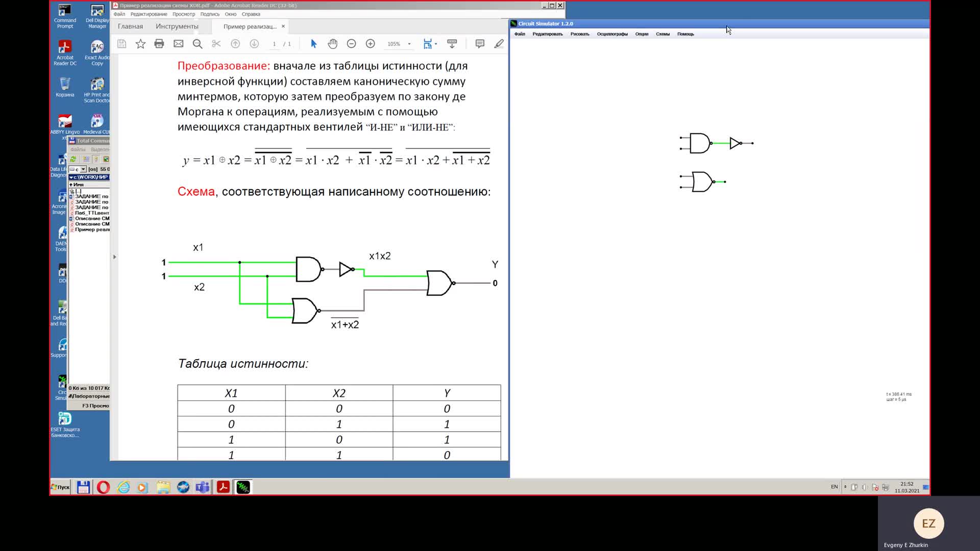Click the page number input field

point(274,44)
